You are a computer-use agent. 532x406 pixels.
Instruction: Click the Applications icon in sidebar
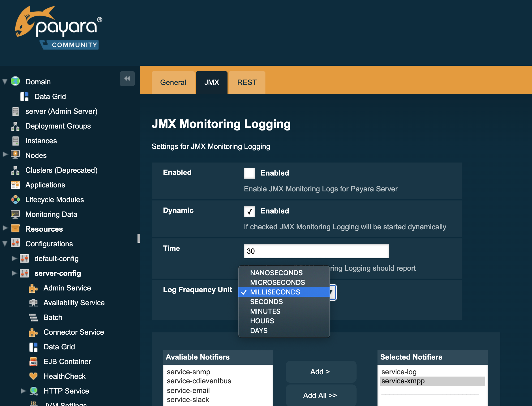coord(15,185)
